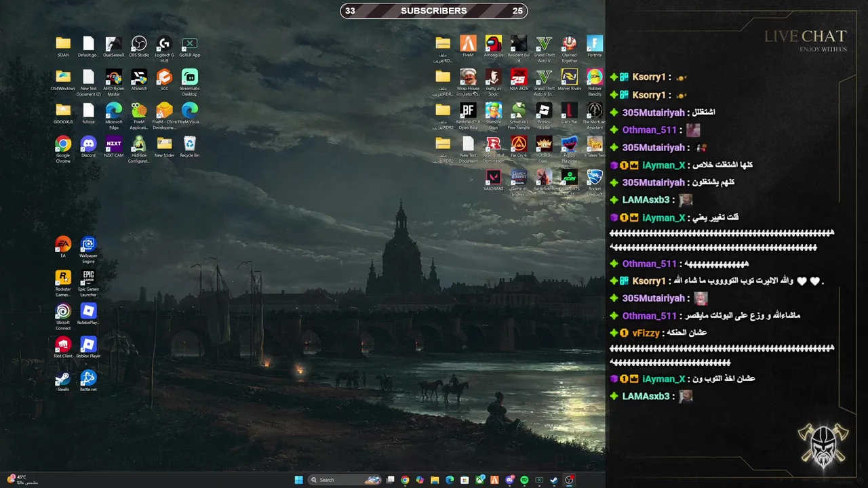The height and width of the screenshot is (488, 868).
Task: Select the Rubber Bandits game icon
Action: coord(595,83)
